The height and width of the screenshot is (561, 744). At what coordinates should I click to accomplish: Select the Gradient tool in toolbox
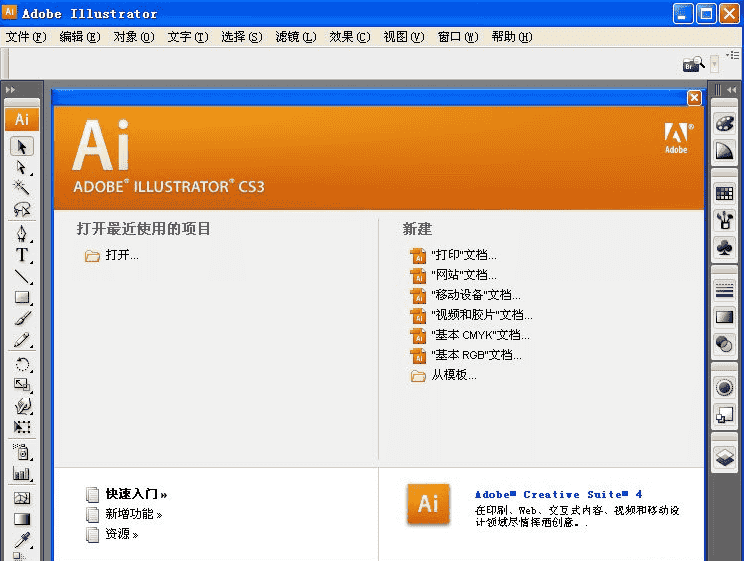click(22, 519)
